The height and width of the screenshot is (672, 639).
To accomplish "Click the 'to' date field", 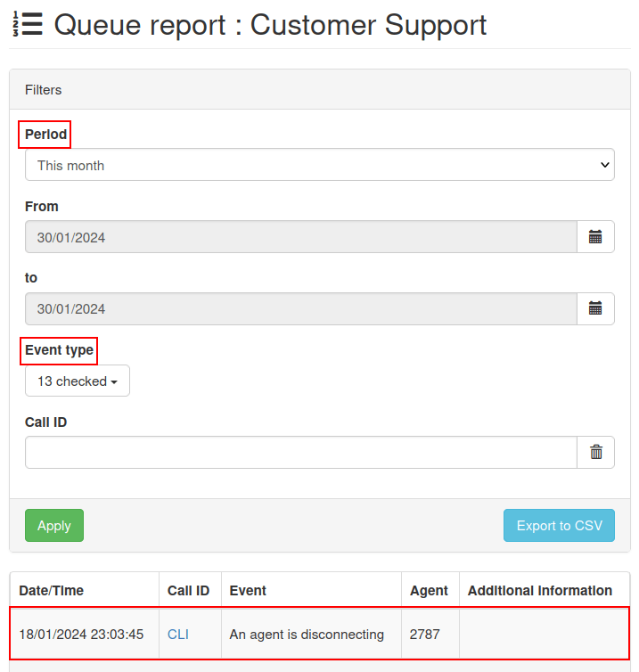I will coord(301,308).
